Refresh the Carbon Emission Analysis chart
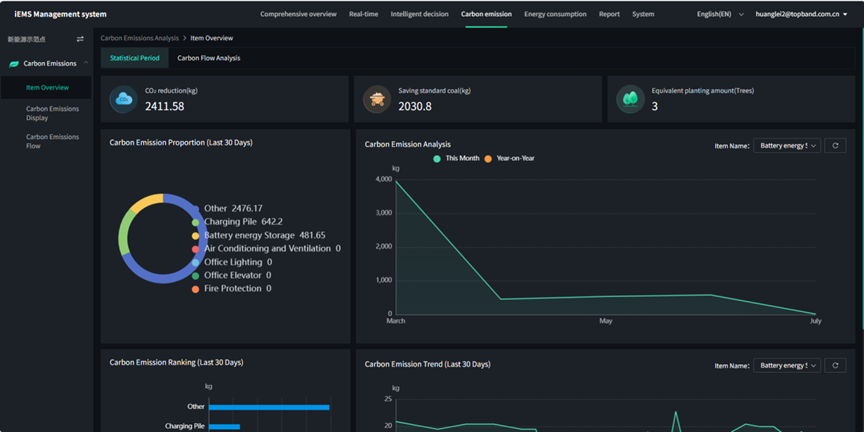The width and height of the screenshot is (864, 432). pyautogui.click(x=836, y=146)
